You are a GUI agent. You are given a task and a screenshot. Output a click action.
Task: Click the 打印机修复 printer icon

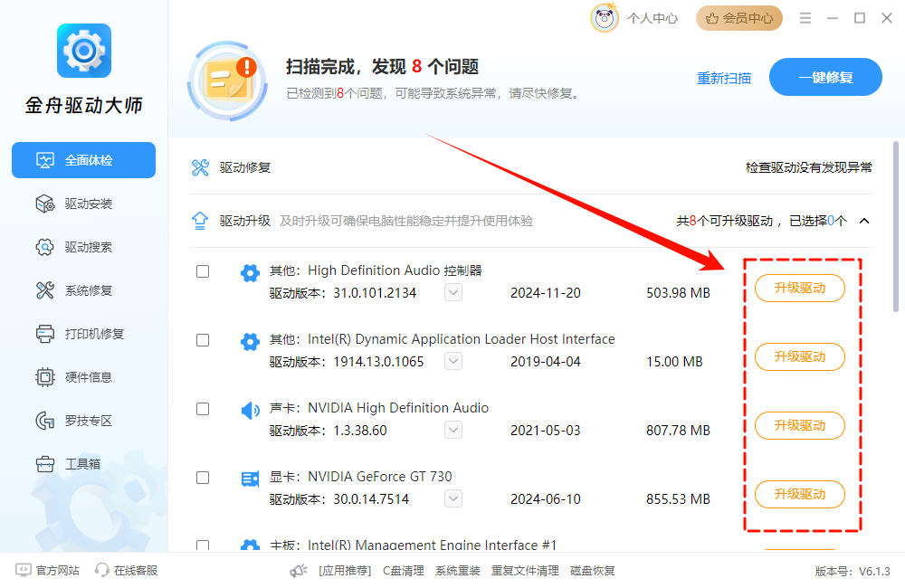click(x=45, y=334)
